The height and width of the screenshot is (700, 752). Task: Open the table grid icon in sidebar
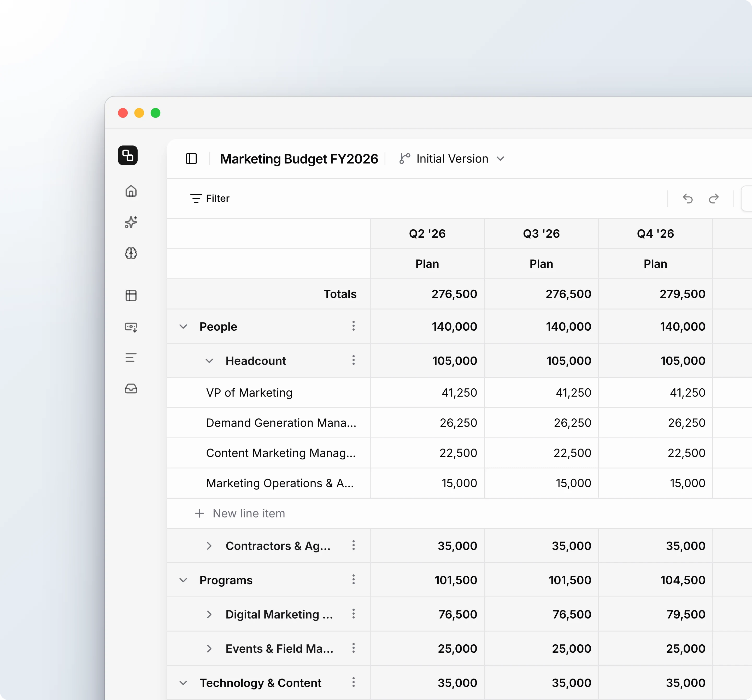[x=131, y=295]
